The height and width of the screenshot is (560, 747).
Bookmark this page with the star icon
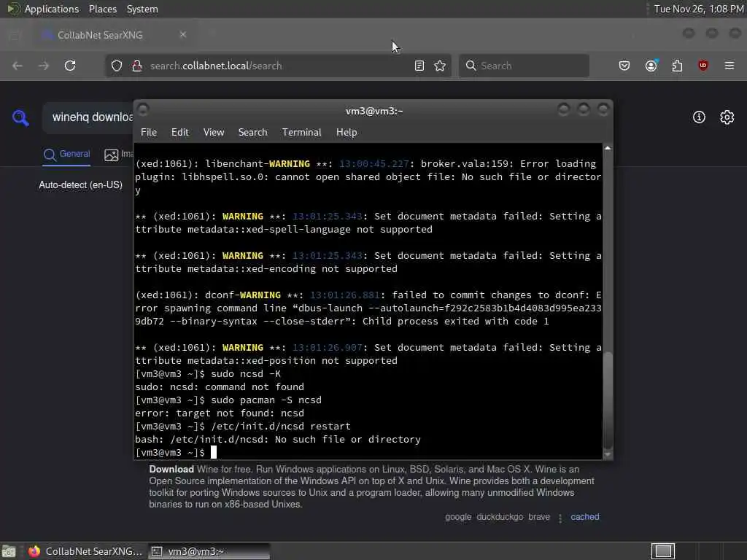point(440,66)
